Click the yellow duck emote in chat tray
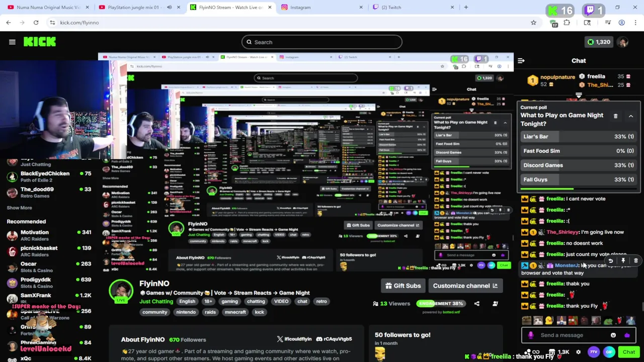Screen dimensions: 644x362 pyautogui.click(x=549, y=320)
